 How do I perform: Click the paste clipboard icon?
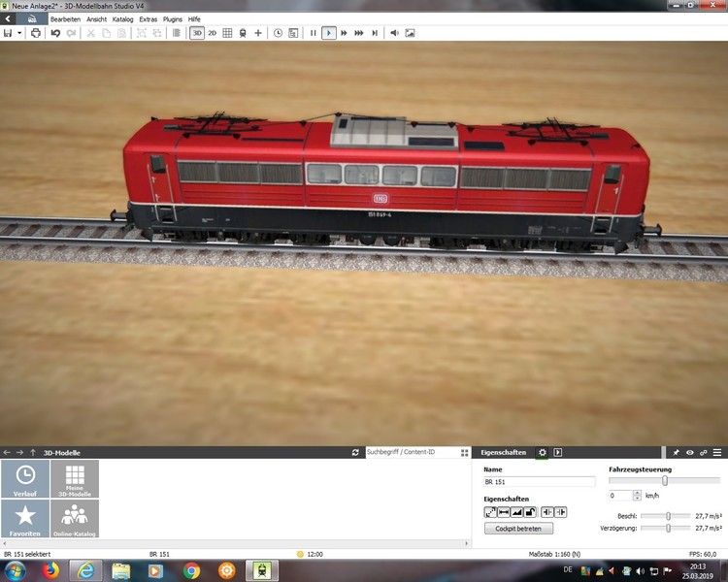[121, 33]
